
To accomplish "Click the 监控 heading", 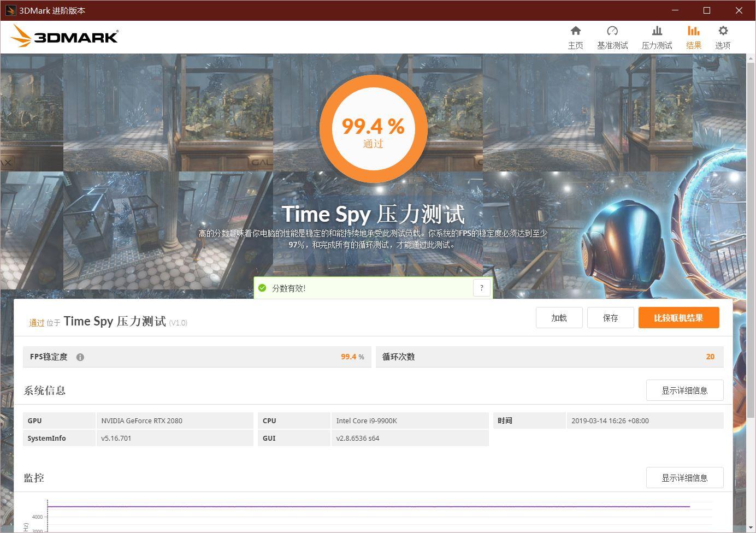I will (x=34, y=478).
